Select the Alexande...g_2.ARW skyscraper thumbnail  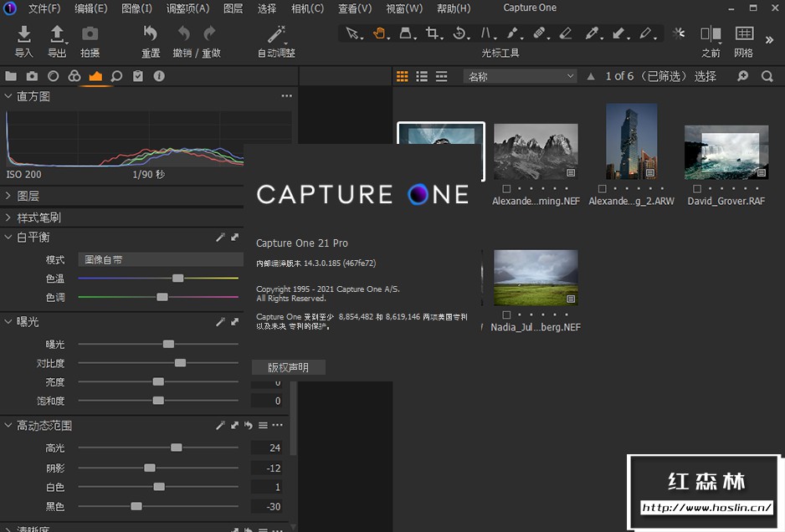tap(631, 141)
